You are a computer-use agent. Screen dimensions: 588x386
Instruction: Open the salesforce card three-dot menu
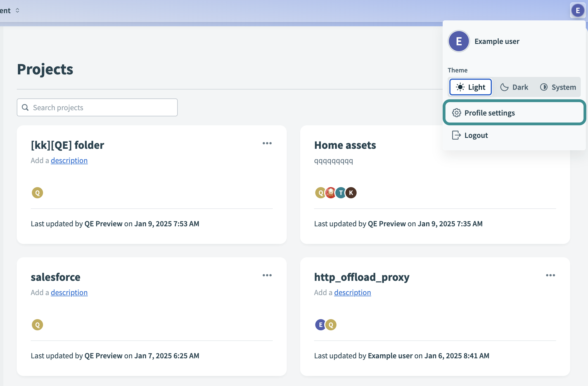(267, 275)
